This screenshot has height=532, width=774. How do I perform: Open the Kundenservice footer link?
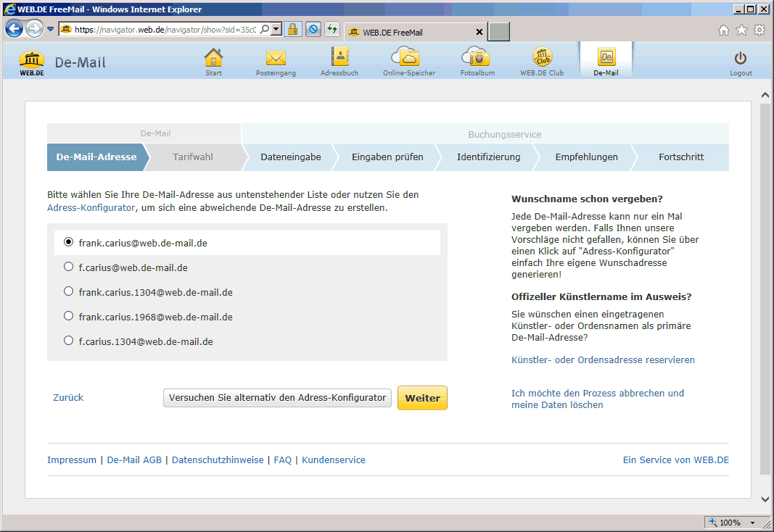pos(334,460)
